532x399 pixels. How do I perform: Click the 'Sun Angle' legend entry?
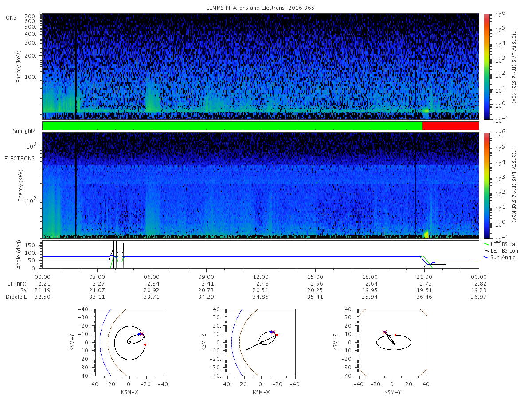500,258
